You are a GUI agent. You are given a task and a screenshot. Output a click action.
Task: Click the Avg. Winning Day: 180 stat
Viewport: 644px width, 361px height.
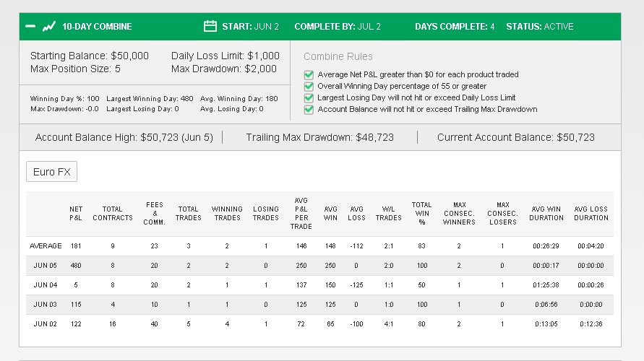click(x=239, y=99)
